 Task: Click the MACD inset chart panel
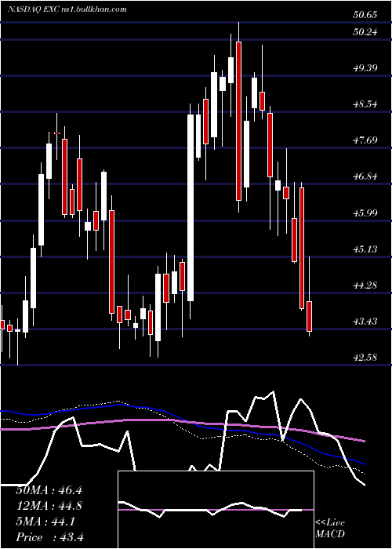tap(216, 510)
